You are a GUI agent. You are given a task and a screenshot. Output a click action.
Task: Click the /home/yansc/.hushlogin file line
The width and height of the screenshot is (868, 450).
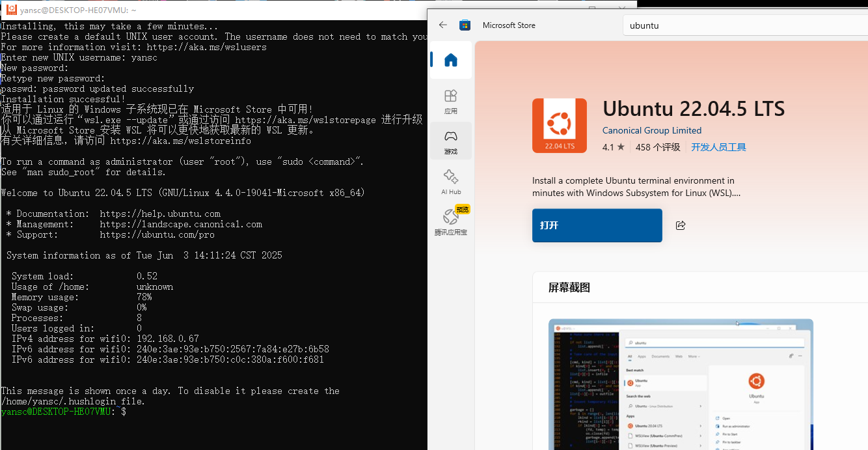click(x=73, y=402)
